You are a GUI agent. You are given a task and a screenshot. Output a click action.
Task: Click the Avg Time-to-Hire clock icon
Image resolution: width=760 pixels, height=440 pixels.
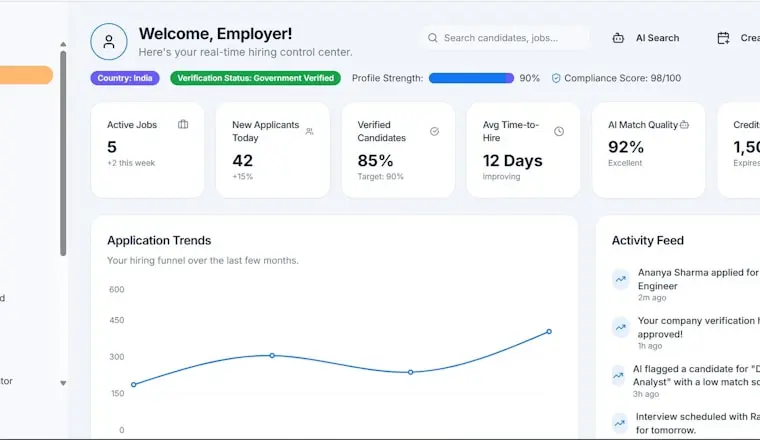coord(559,131)
